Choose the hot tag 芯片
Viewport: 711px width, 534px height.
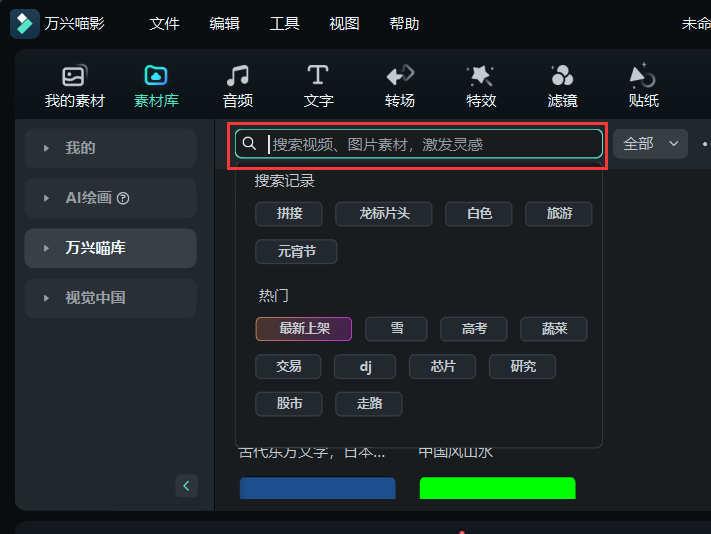[443, 366]
